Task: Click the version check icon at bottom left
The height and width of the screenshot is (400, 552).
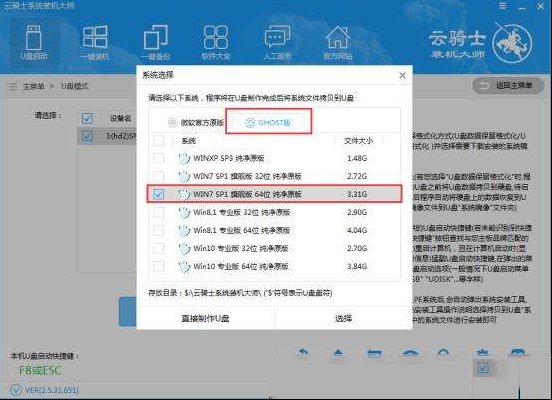Action: click(x=15, y=390)
